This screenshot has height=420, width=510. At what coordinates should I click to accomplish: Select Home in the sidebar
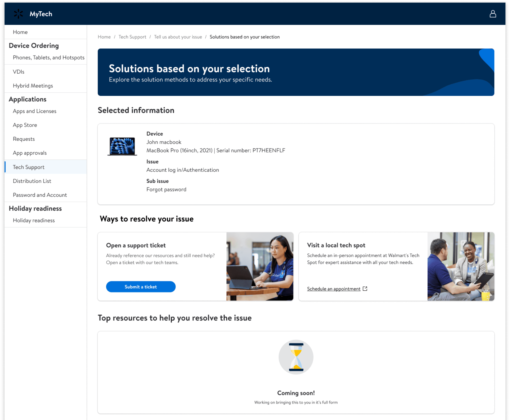[x=20, y=32]
